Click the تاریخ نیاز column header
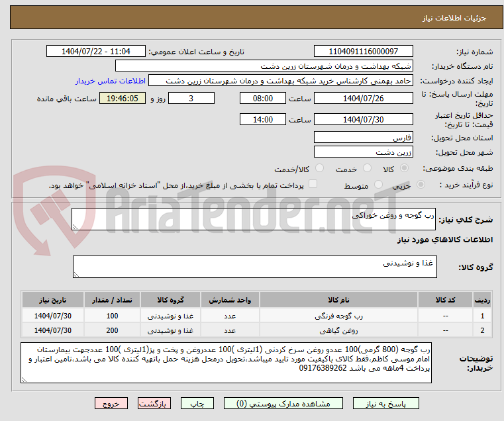504x421 pixels. click(53, 300)
